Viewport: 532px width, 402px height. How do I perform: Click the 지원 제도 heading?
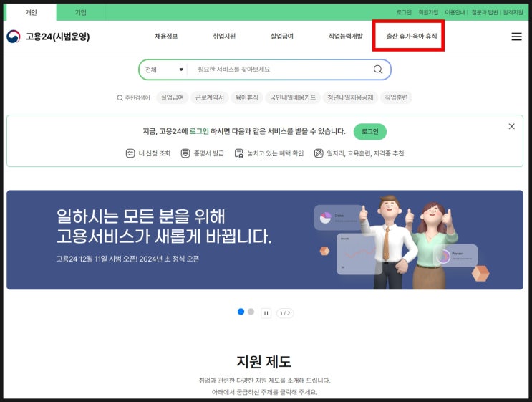coord(264,362)
